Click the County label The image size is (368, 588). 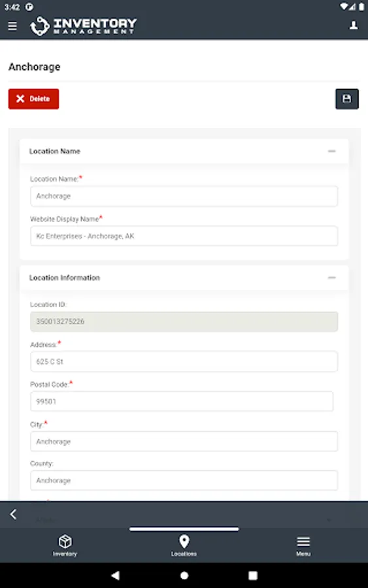[x=42, y=463]
